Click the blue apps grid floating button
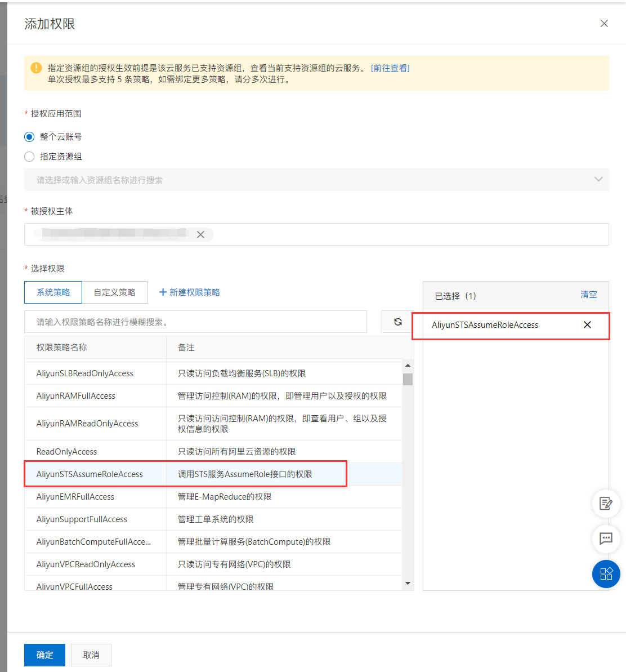Image resolution: width=626 pixels, height=672 pixels. coord(606,574)
